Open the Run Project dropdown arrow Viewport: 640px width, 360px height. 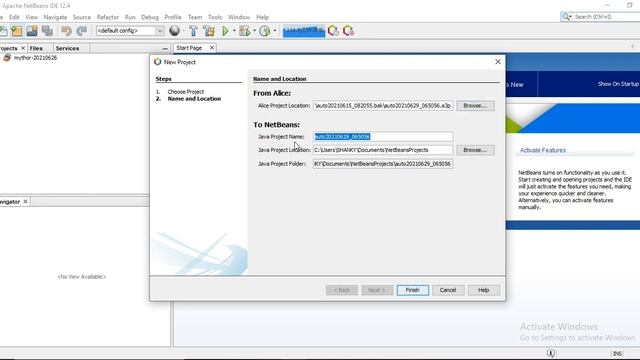tap(234, 31)
